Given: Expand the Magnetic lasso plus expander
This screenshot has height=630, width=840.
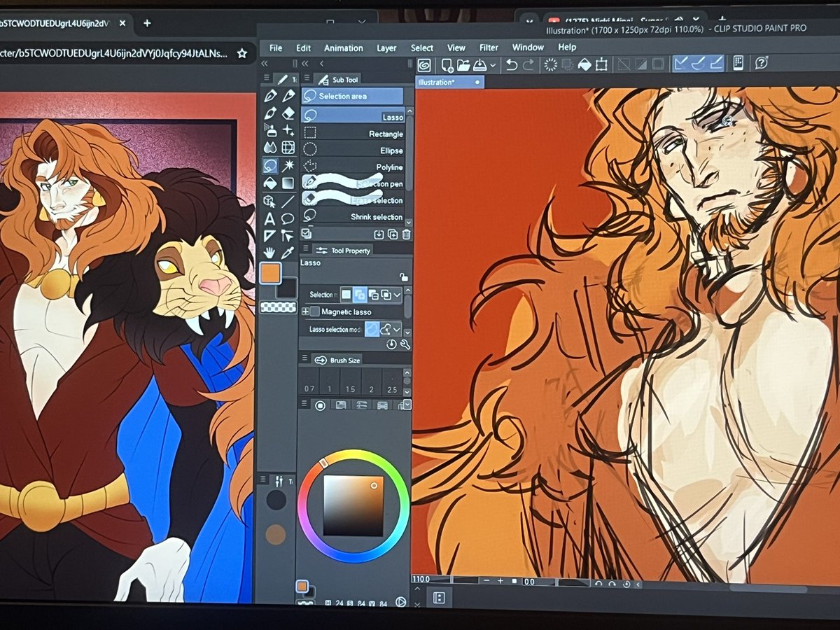Looking at the screenshot, I should (x=305, y=311).
